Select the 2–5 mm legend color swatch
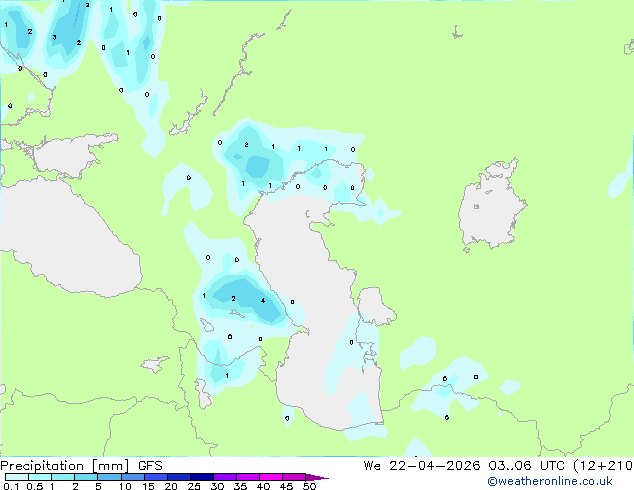The height and width of the screenshot is (490, 634). pos(86,477)
